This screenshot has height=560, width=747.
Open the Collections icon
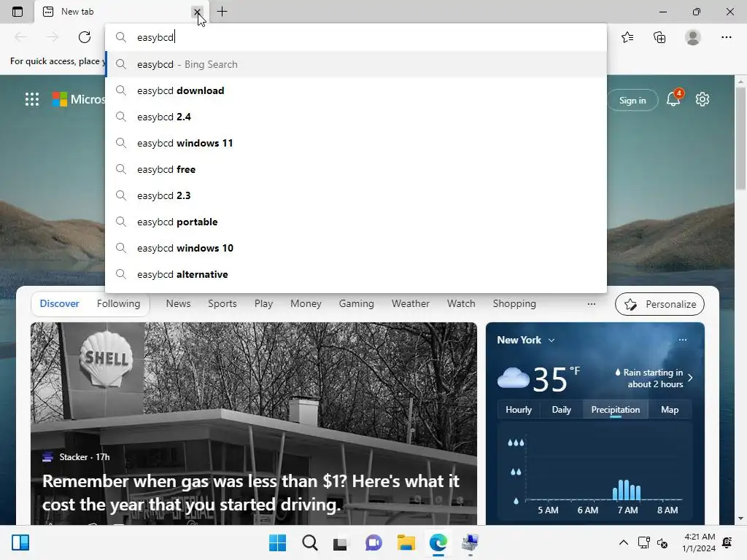coord(659,37)
